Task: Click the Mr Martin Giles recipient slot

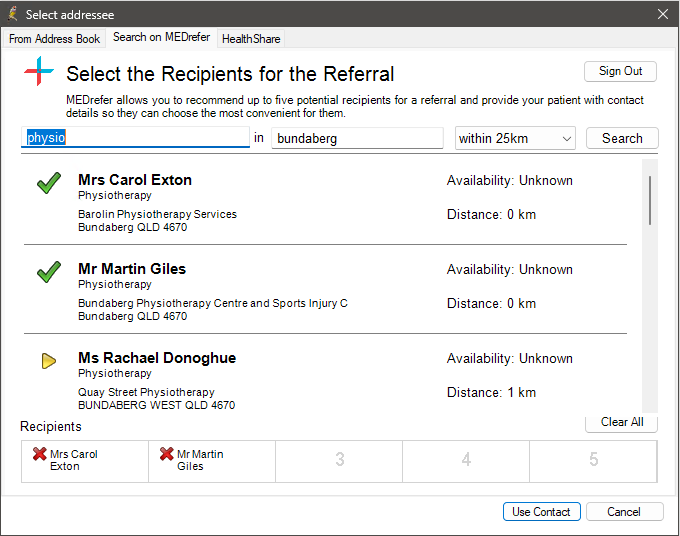Action: [212, 461]
